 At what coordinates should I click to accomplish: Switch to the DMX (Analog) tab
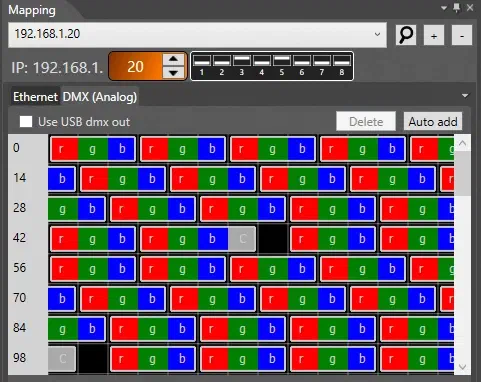pos(100,97)
